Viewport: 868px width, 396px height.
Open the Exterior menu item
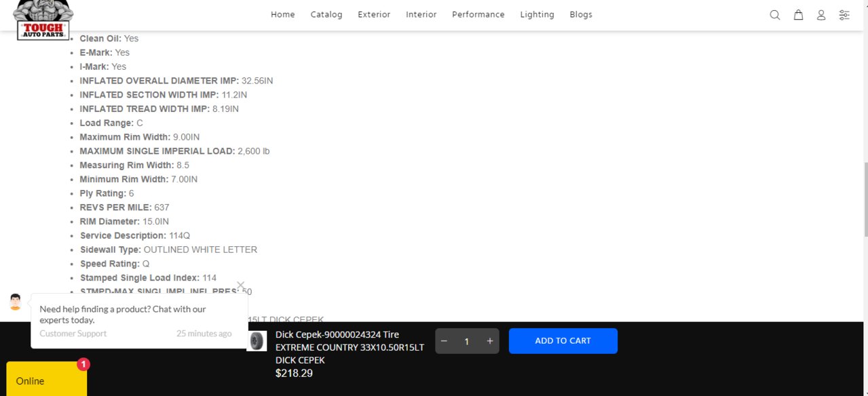click(374, 14)
